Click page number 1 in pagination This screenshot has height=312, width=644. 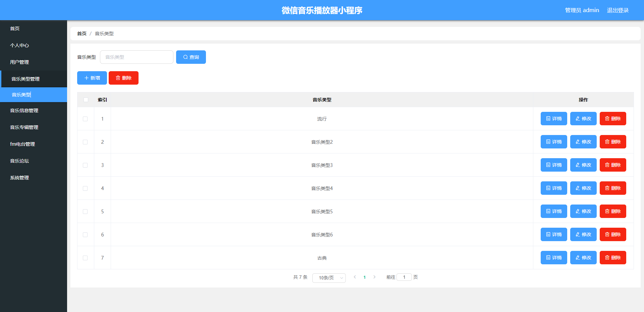tap(365, 277)
